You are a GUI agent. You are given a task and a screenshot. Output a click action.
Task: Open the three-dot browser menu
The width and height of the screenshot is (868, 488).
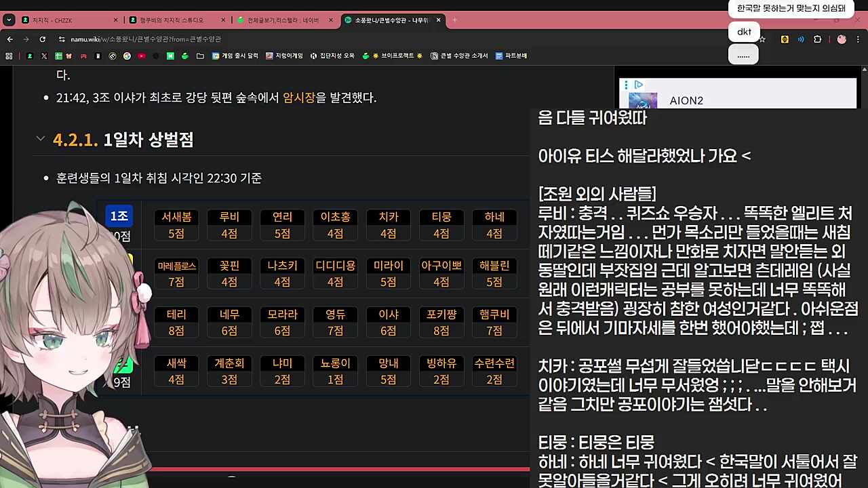(858, 39)
